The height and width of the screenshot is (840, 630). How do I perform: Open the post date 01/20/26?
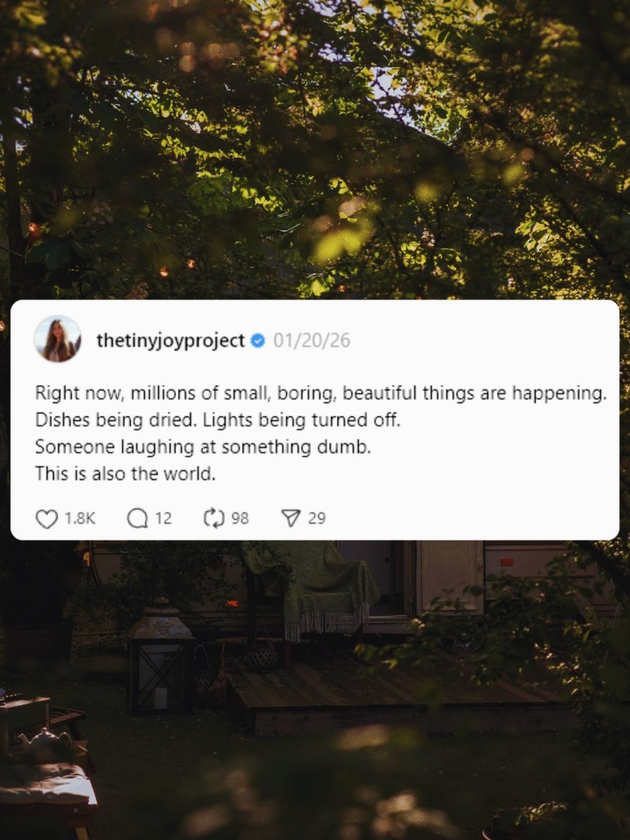(312, 340)
